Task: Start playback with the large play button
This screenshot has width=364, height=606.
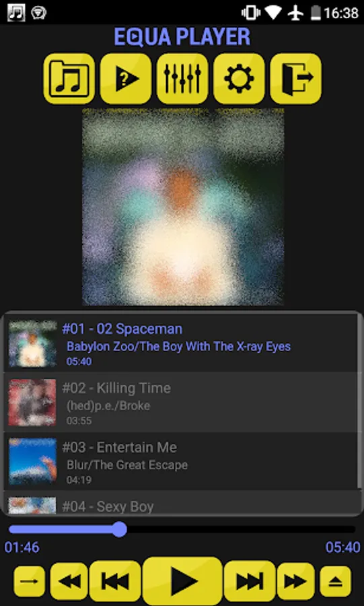Action: pyautogui.click(x=182, y=581)
